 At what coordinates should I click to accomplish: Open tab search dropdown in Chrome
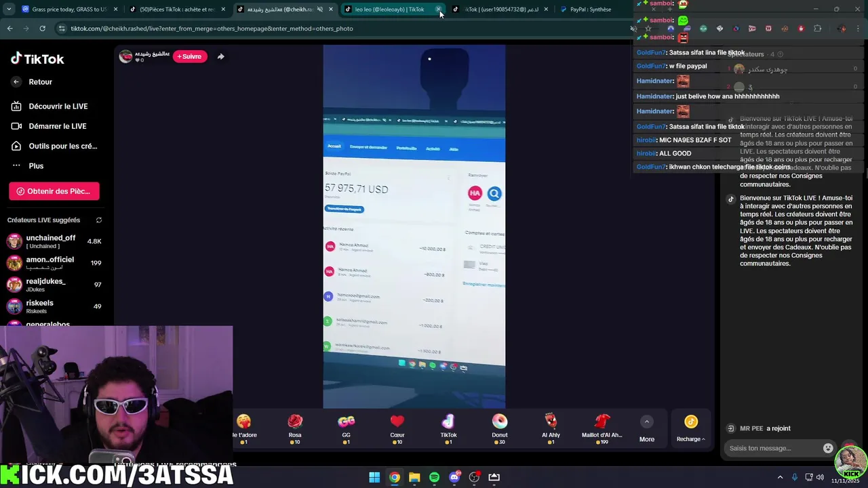(8, 9)
